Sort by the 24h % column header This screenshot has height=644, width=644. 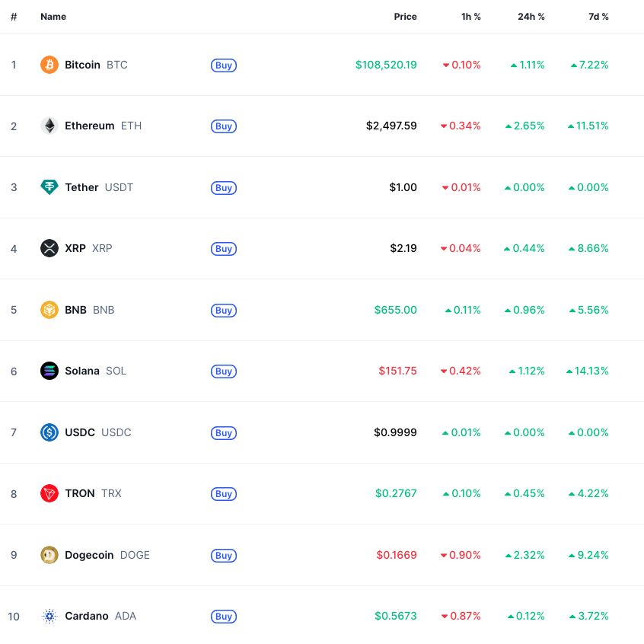pos(531,17)
